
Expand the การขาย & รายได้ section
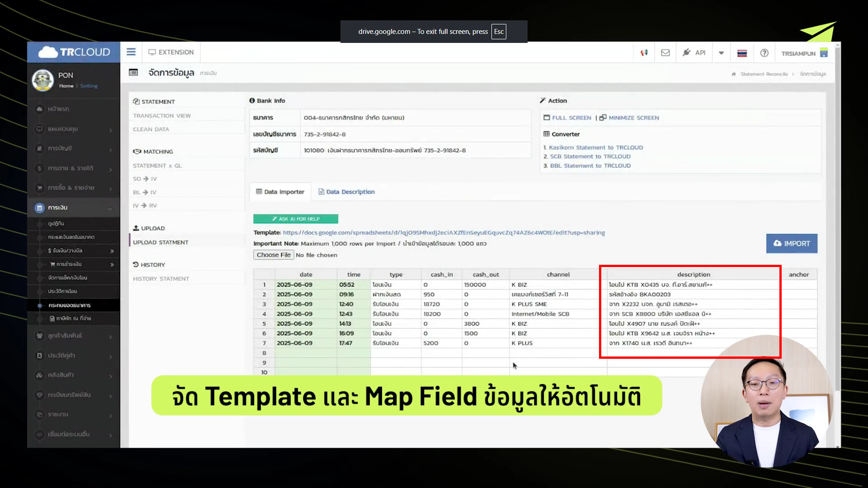74,168
